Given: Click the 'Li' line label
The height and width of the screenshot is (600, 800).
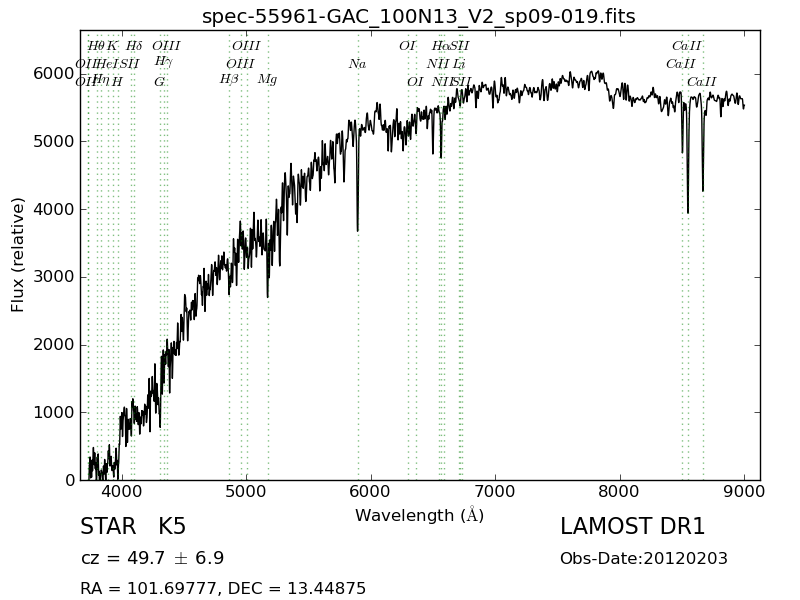Looking at the screenshot, I should (x=459, y=64).
